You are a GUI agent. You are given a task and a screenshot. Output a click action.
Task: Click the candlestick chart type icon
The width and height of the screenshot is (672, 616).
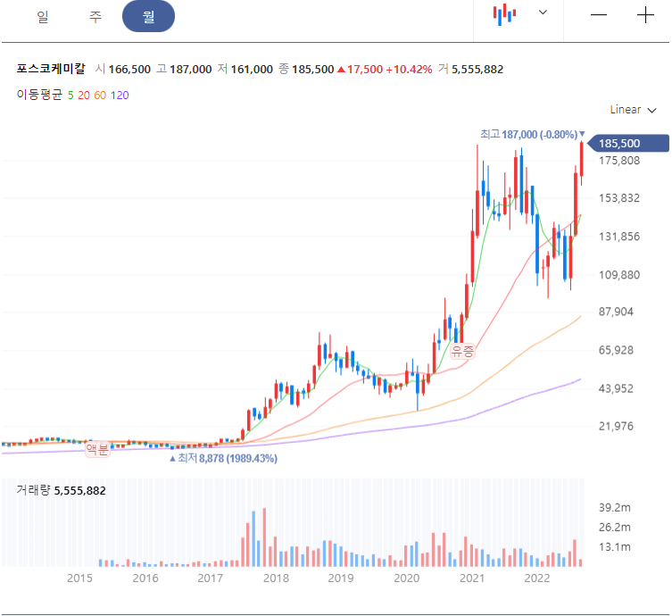click(504, 14)
